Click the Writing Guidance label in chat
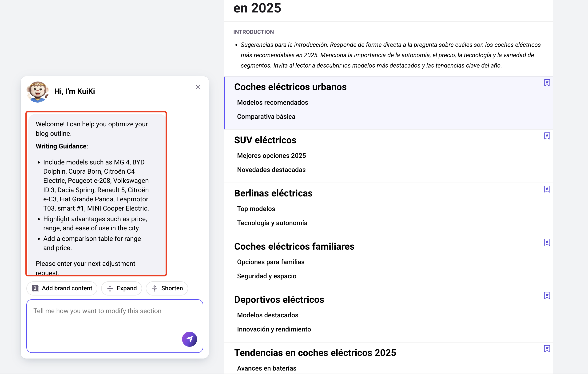Viewport: 588px width, 375px height. click(x=61, y=146)
